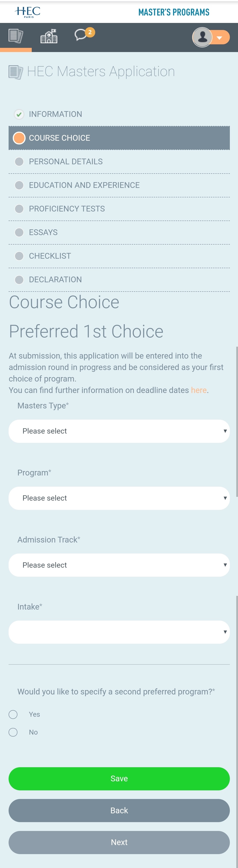Open the DECLARATION section
The width and height of the screenshot is (238, 868).
tap(55, 279)
